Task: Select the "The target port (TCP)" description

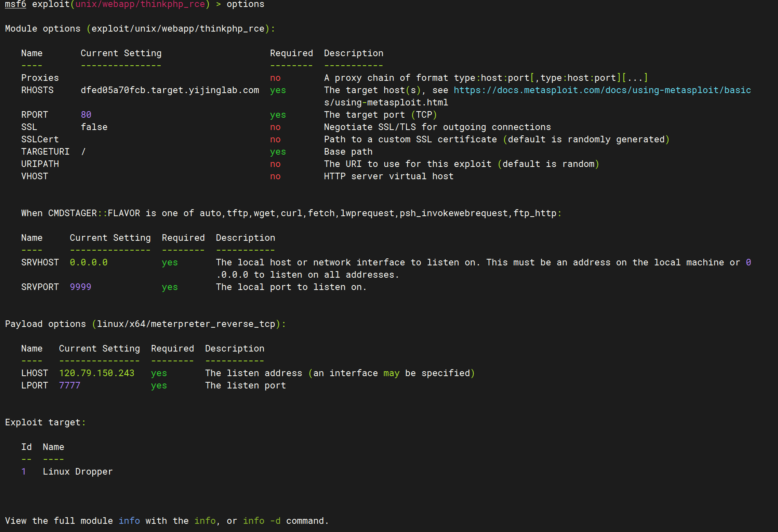Action: tap(381, 115)
